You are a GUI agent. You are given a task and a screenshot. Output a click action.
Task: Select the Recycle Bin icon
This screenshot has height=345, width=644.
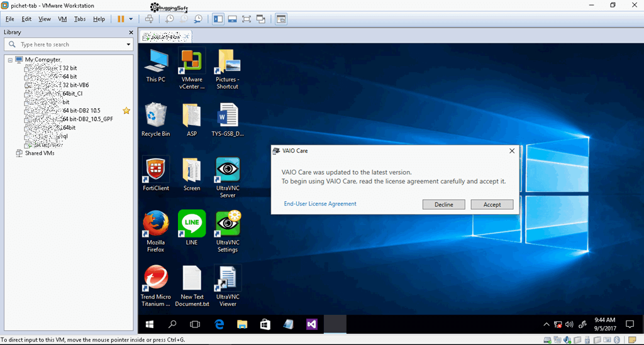156,120
